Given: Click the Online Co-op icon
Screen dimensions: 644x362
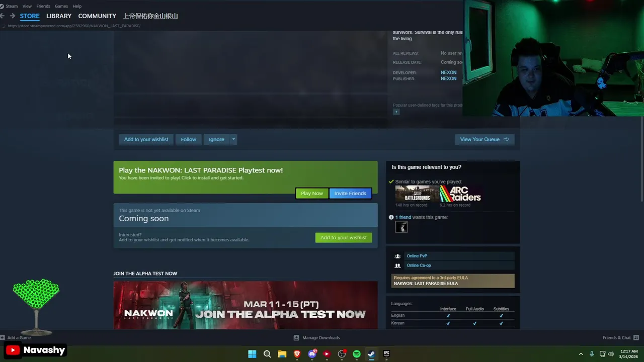Looking at the screenshot, I should click(x=397, y=265).
